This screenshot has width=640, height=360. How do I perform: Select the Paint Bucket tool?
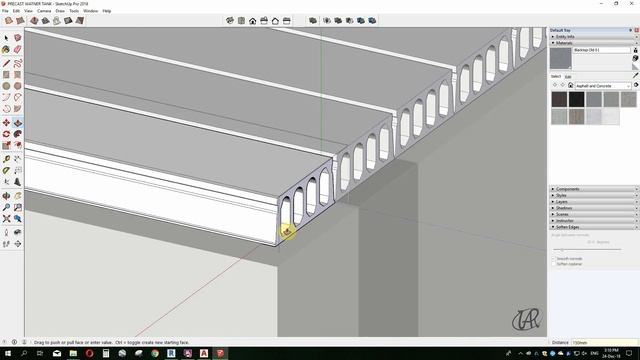[6, 50]
